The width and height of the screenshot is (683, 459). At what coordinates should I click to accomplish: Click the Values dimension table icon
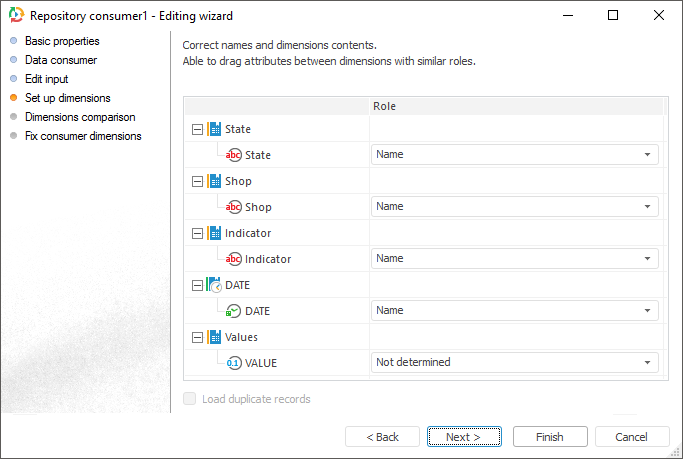click(215, 337)
